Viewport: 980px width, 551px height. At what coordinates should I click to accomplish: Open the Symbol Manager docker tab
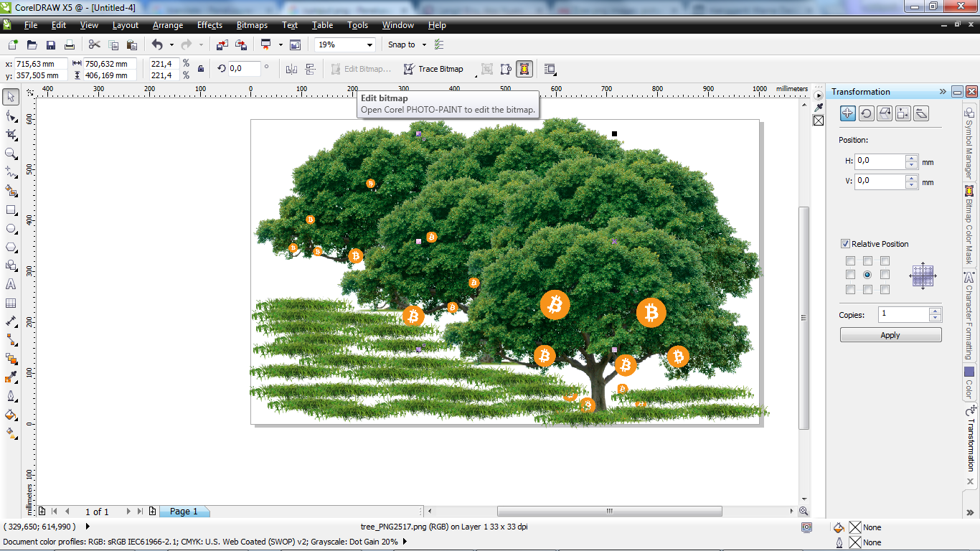(x=969, y=143)
